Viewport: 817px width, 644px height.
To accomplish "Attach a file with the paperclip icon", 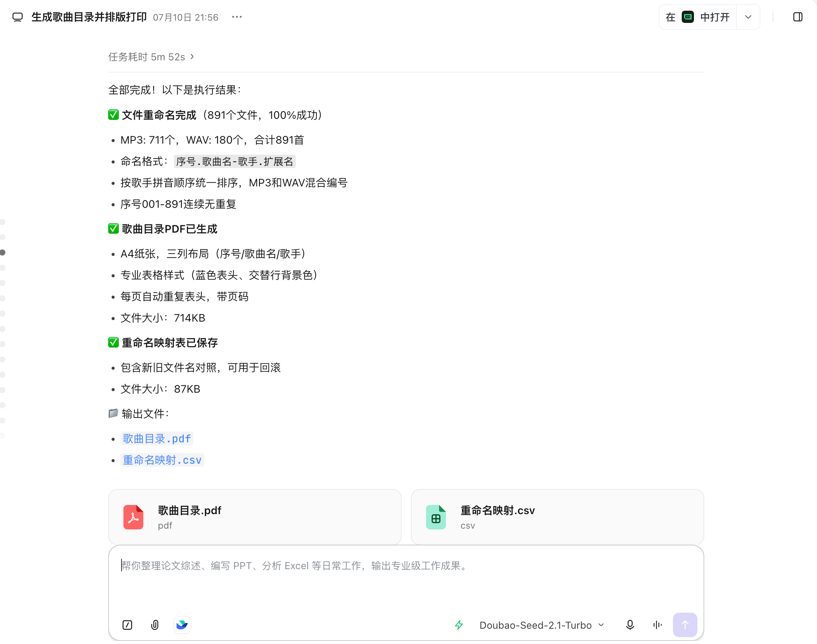I will (x=155, y=625).
